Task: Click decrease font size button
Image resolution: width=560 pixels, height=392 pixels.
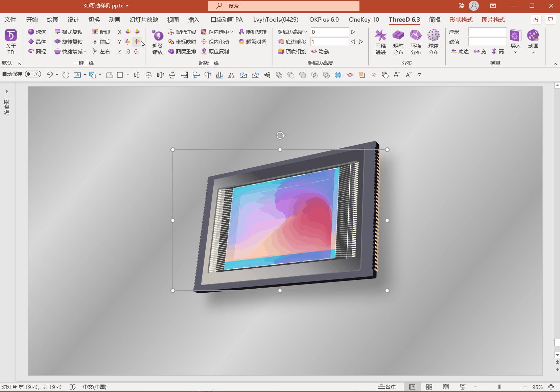Action: tap(409, 75)
